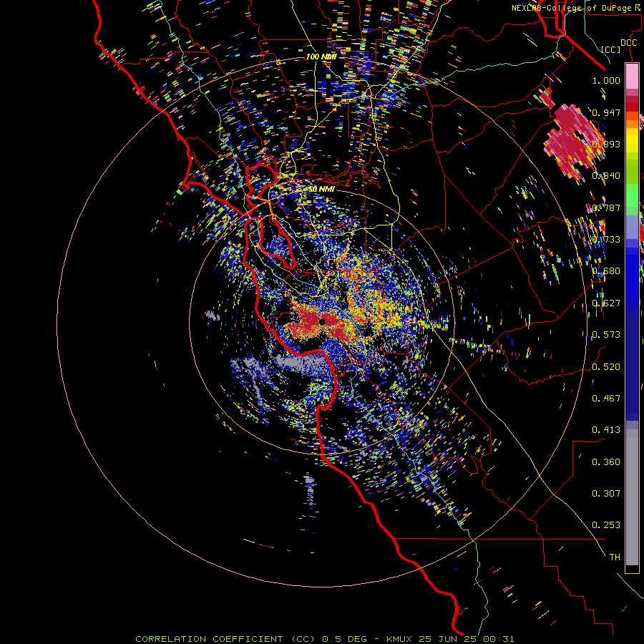The image size is (644, 644).
Task: Click the 25 JUN 25 date in caption
Action: point(449,639)
